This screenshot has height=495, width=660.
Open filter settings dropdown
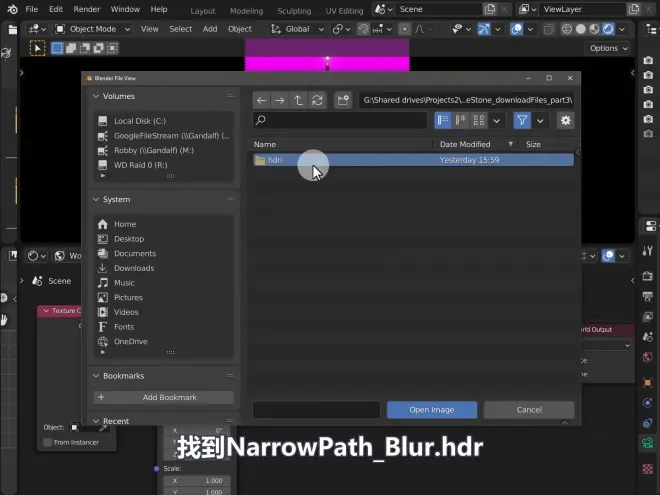pyautogui.click(x=540, y=121)
